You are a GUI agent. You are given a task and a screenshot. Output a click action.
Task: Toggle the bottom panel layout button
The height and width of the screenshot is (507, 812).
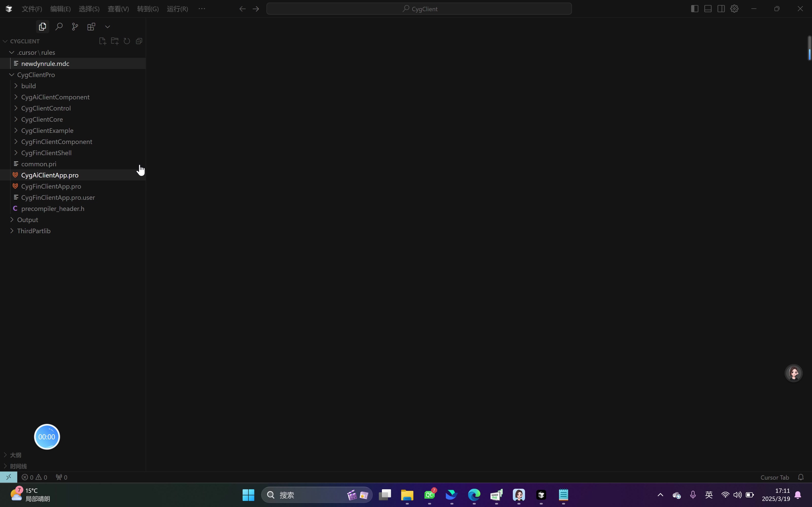click(x=708, y=9)
